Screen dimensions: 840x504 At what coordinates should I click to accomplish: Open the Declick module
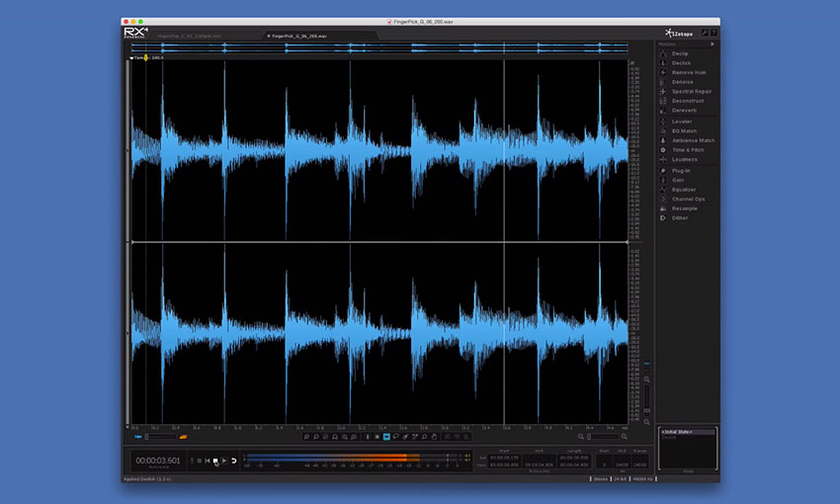coord(681,63)
